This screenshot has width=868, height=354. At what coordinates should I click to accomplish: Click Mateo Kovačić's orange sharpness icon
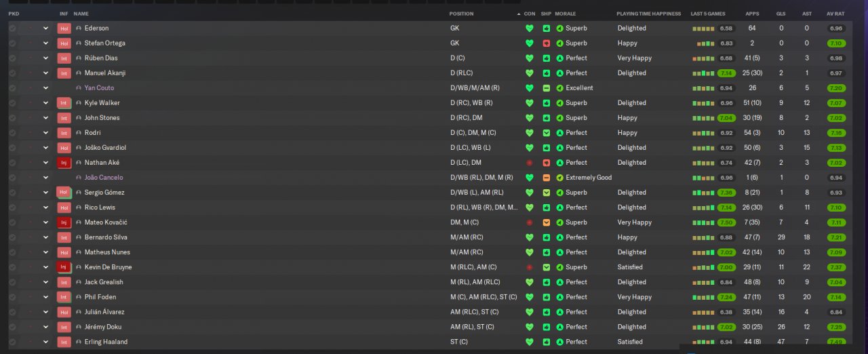point(546,222)
